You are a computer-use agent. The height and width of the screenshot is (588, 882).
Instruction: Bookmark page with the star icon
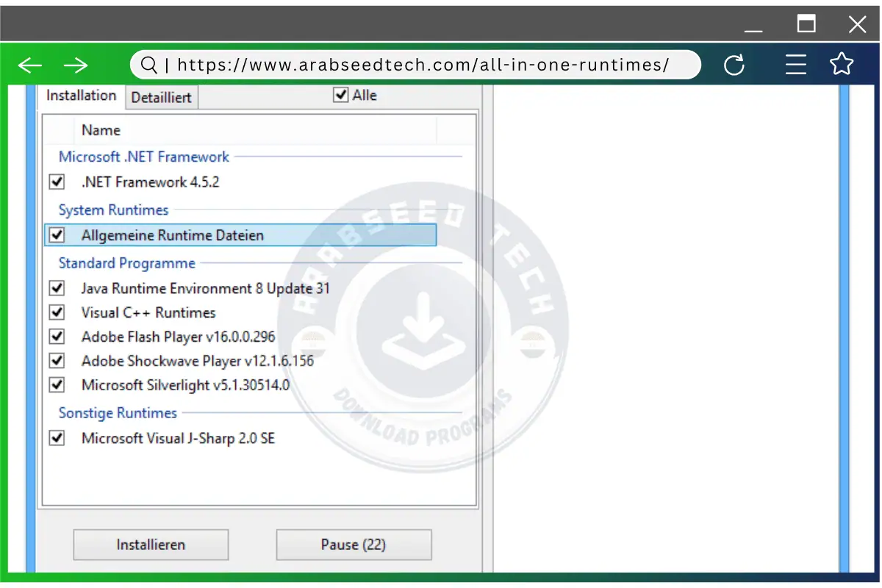842,65
